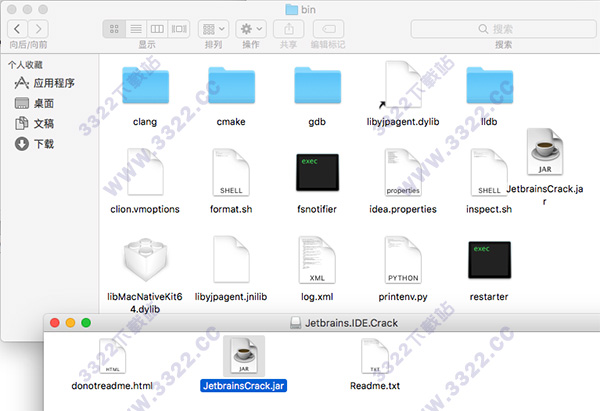Select the cmake folder icon
This screenshot has width=600, height=411.
pos(232,85)
